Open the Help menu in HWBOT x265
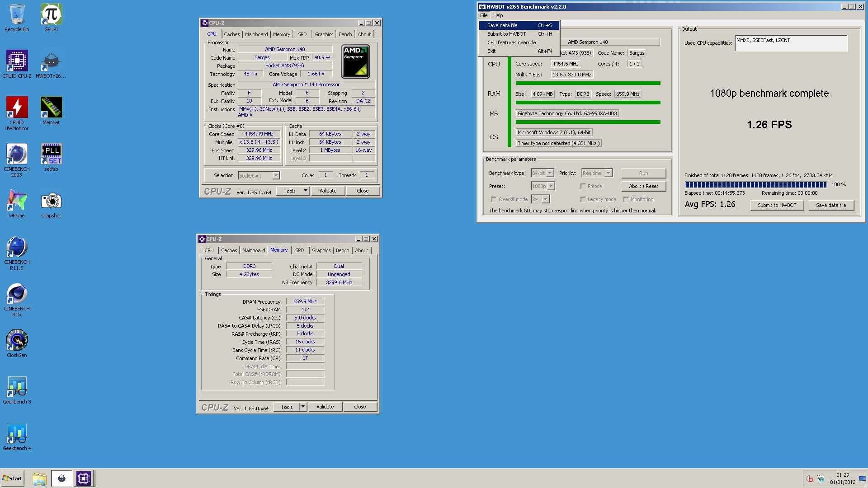Screen dimensions: 868x488 pos(498,15)
